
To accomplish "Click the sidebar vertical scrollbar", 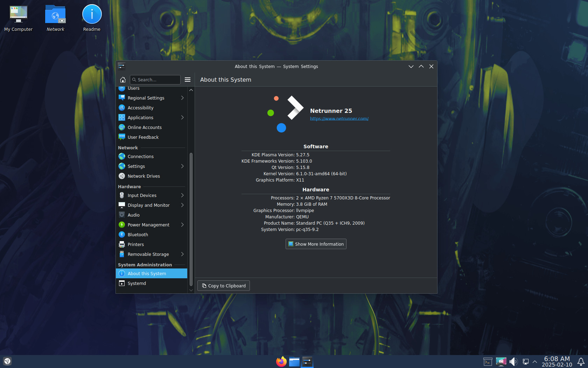I will [x=191, y=219].
